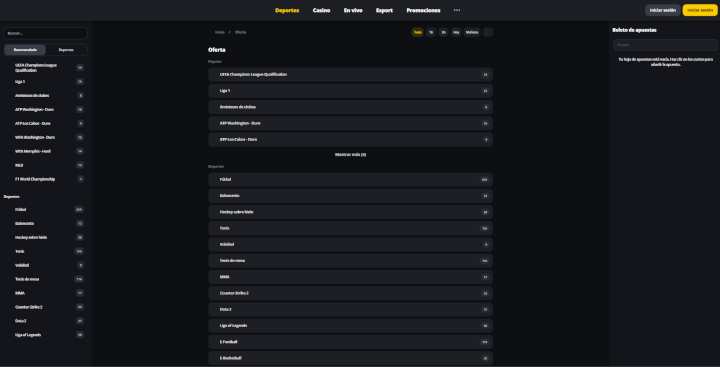The width and height of the screenshot is (720, 367).
Task: Select F1 World Championship in sidebar
Action: [45, 179]
